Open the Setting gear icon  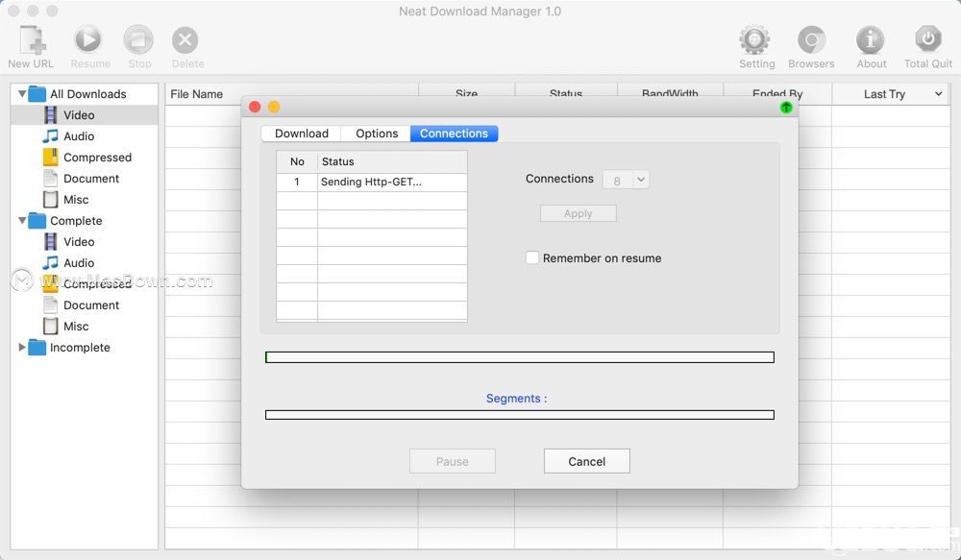(754, 39)
